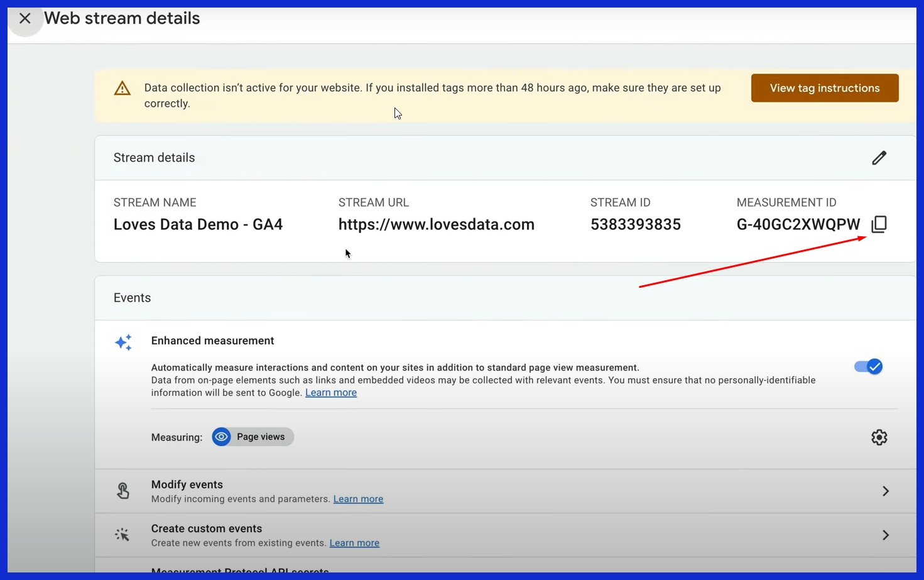Click the eye icon in Page views chip

click(x=221, y=437)
